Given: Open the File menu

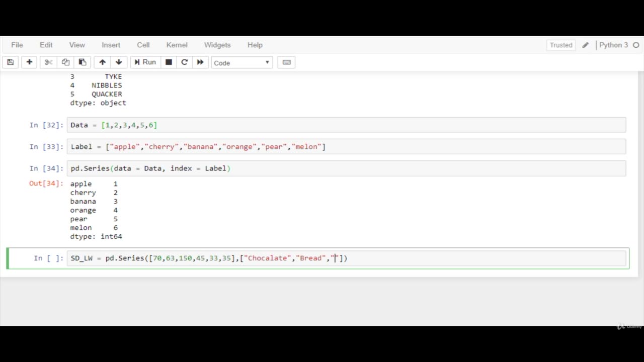Looking at the screenshot, I should (17, 45).
